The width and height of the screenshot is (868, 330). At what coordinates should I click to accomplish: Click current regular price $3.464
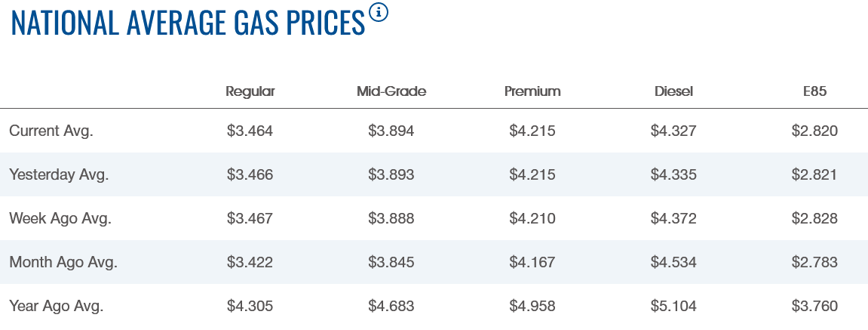250,131
